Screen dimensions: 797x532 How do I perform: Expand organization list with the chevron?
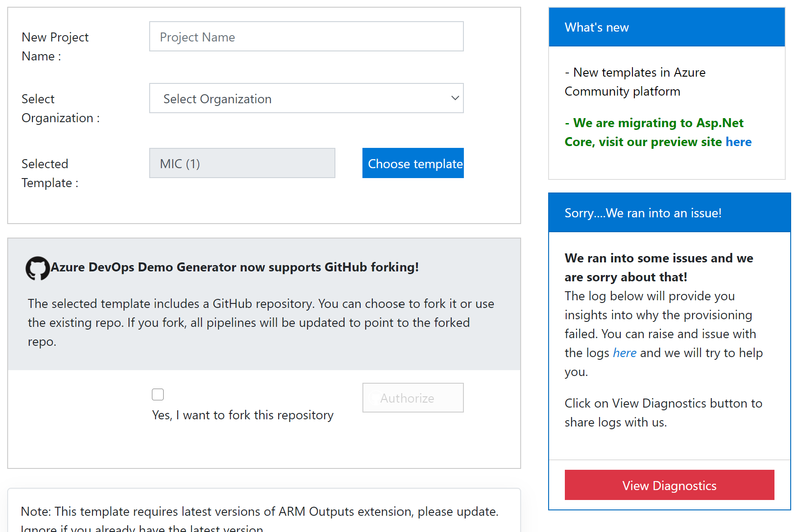(x=455, y=98)
